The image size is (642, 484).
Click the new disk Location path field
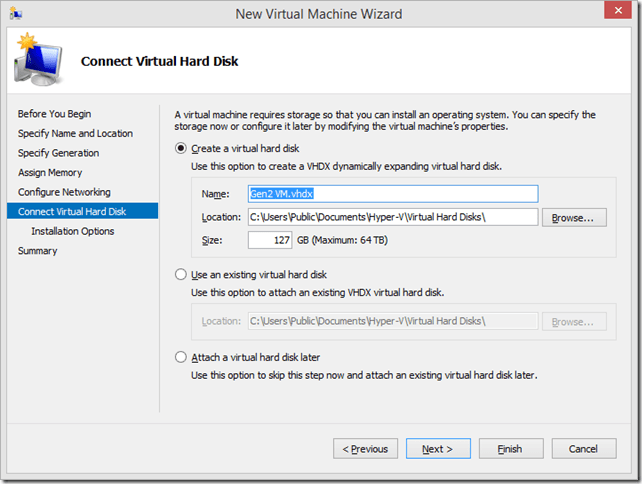[x=392, y=217]
